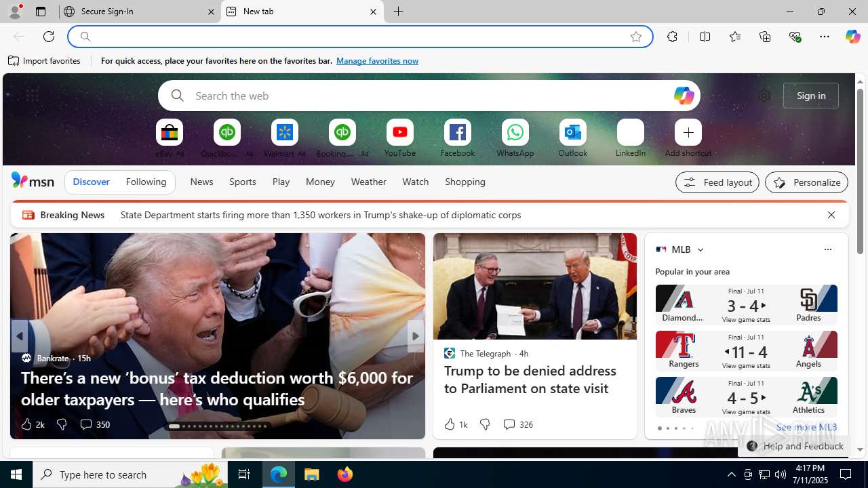Open the Money menu item
The height and width of the screenshot is (488, 868).
point(320,182)
